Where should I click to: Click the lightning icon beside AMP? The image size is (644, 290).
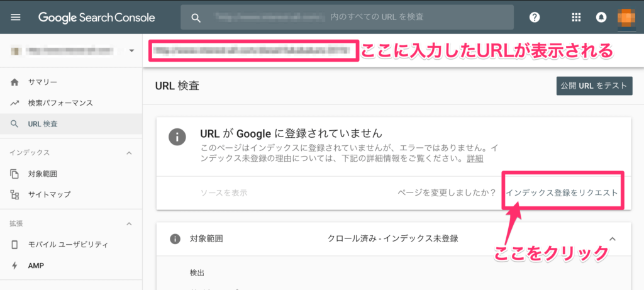tap(15, 265)
